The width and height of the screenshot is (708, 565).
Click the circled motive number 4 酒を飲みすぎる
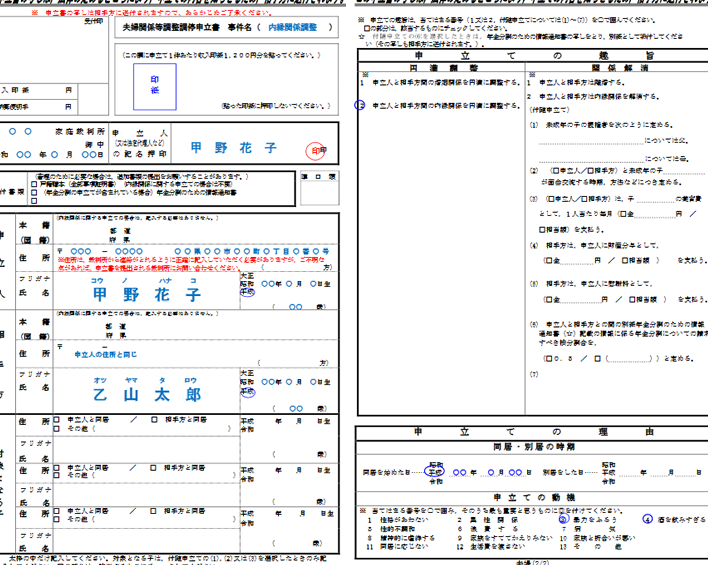pos(647,519)
